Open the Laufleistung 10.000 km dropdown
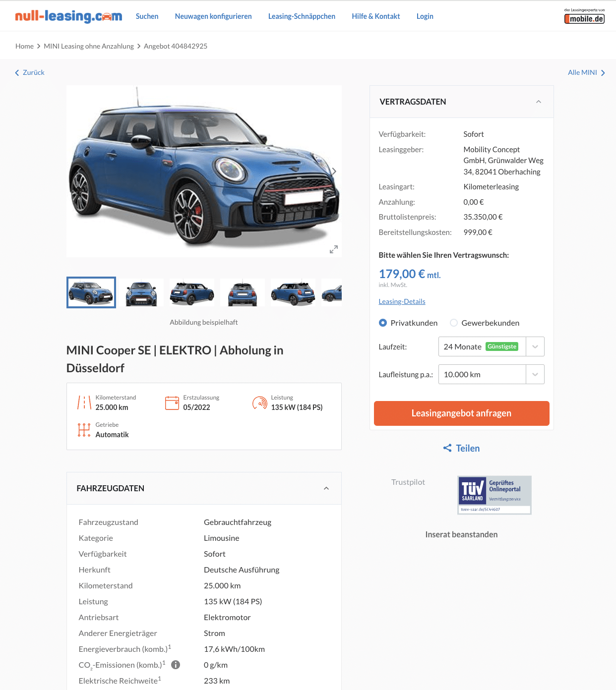 coord(491,374)
